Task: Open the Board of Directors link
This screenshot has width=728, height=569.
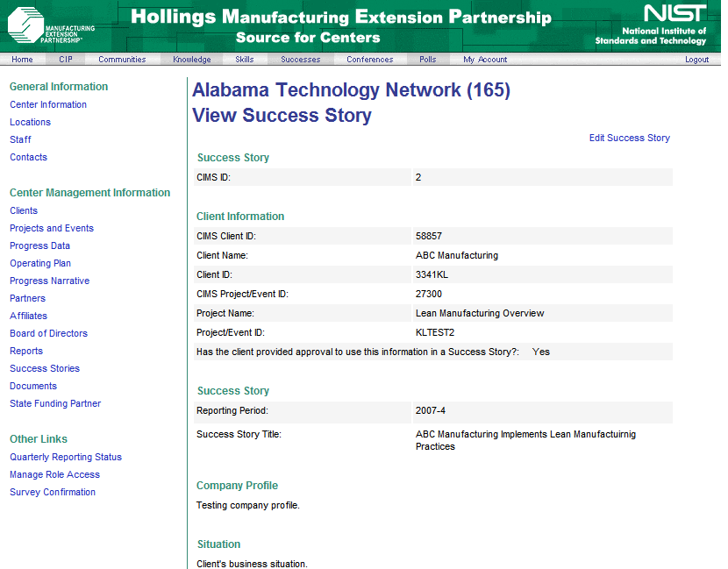Action: pos(48,333)
